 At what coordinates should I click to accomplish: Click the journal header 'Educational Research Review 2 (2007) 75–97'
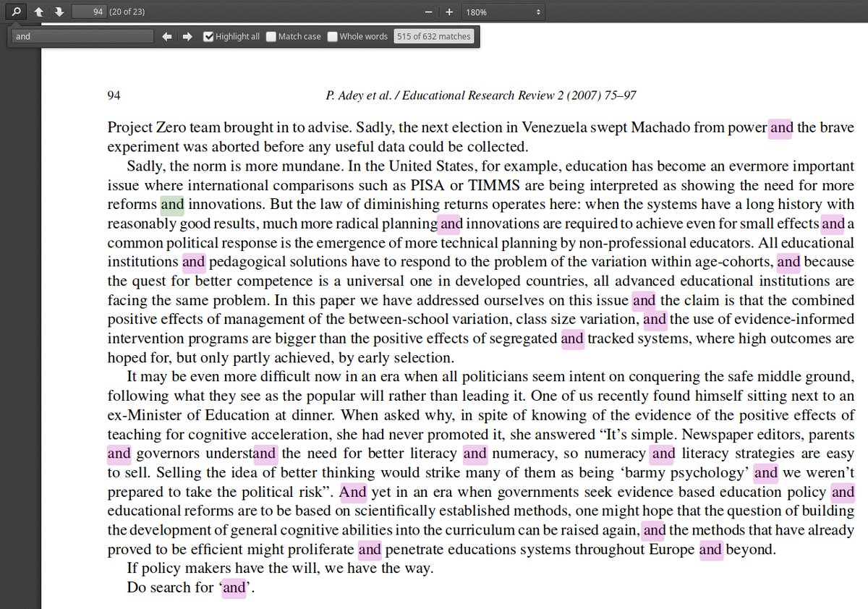(x=519, y=95)
